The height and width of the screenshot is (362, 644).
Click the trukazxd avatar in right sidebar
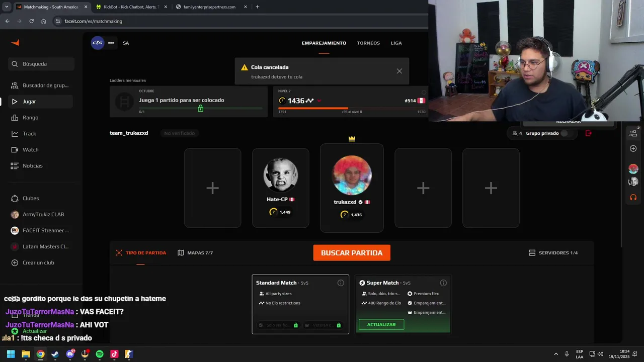tap(633, 169)
